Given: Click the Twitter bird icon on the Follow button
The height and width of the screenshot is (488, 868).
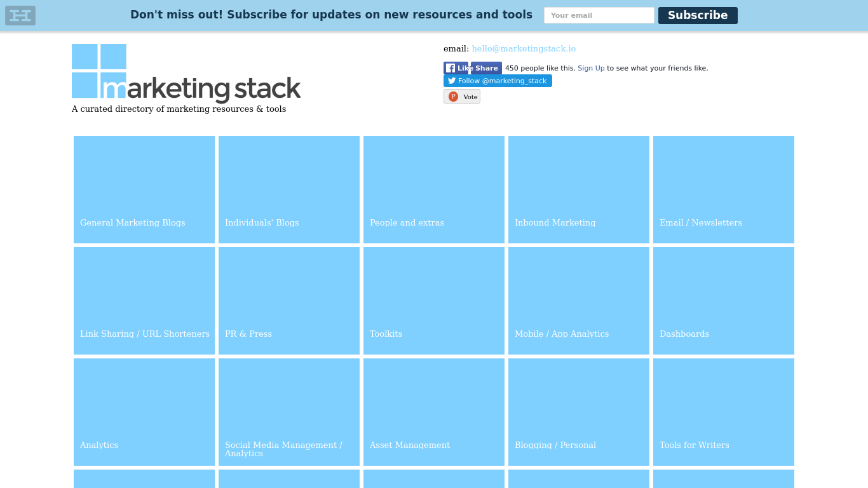Looking at the screenshot, I should click(x=452, y=81).
